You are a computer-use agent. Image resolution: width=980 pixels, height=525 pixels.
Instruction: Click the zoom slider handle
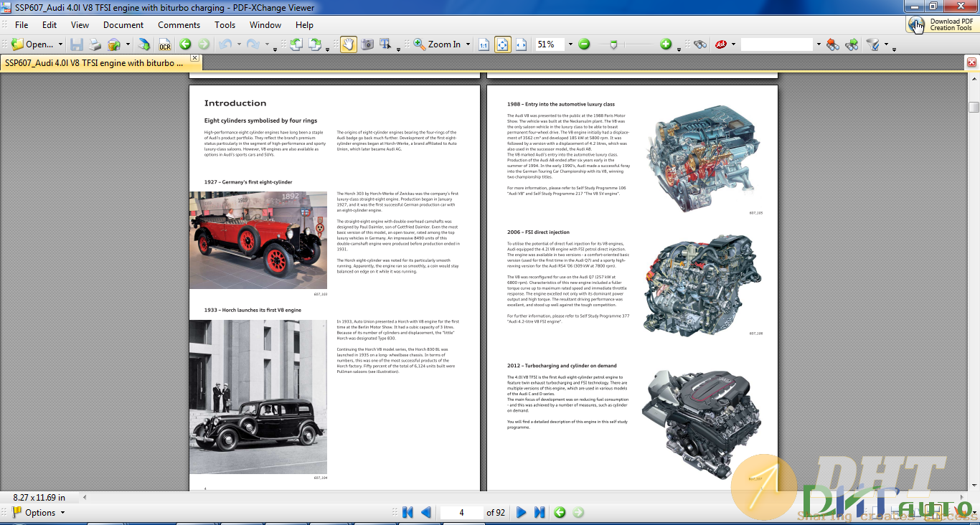click(613, 44)
